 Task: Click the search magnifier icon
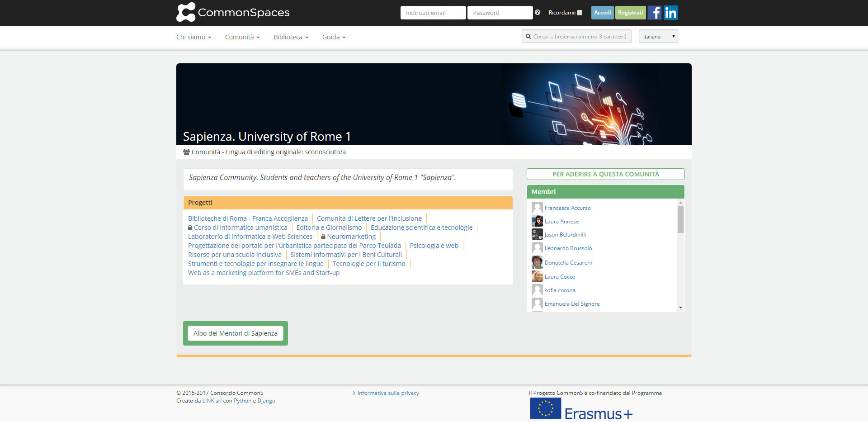[x=528, y=37]
